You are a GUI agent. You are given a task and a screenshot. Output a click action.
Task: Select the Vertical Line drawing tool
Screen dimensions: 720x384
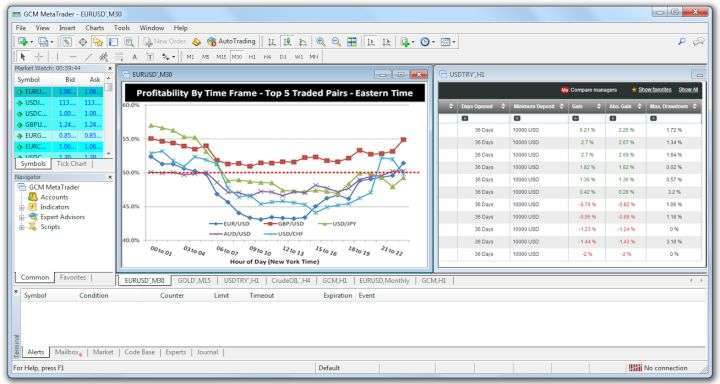[57, 57]
